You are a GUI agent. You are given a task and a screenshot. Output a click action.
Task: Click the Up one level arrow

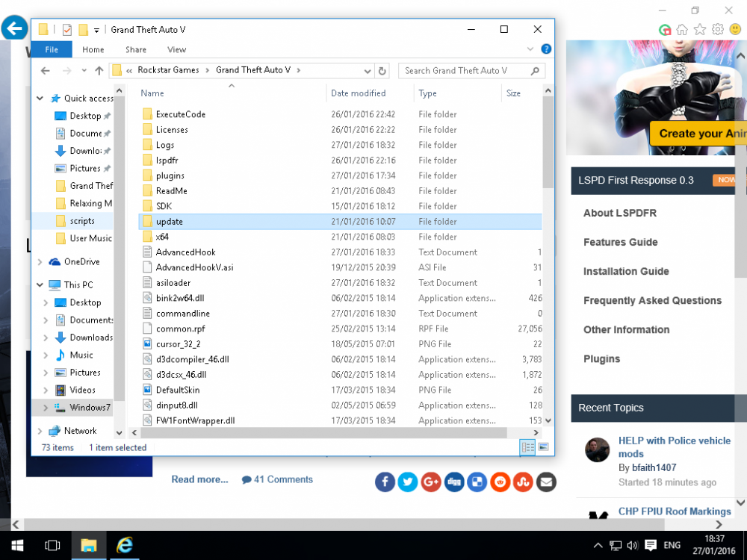[x=99, y=71]
